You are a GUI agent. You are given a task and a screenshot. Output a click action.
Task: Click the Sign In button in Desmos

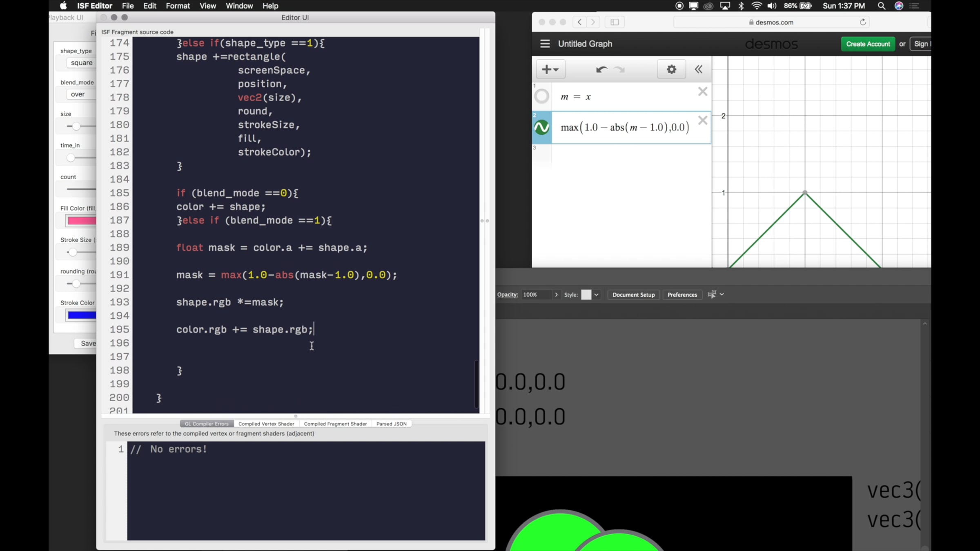(921, 44)
